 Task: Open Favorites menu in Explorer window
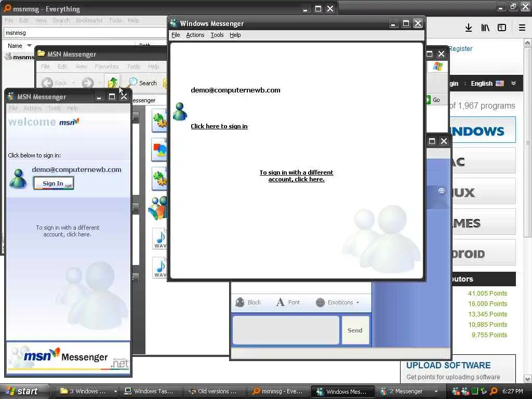pyautogui.click(x=107, y=66)
